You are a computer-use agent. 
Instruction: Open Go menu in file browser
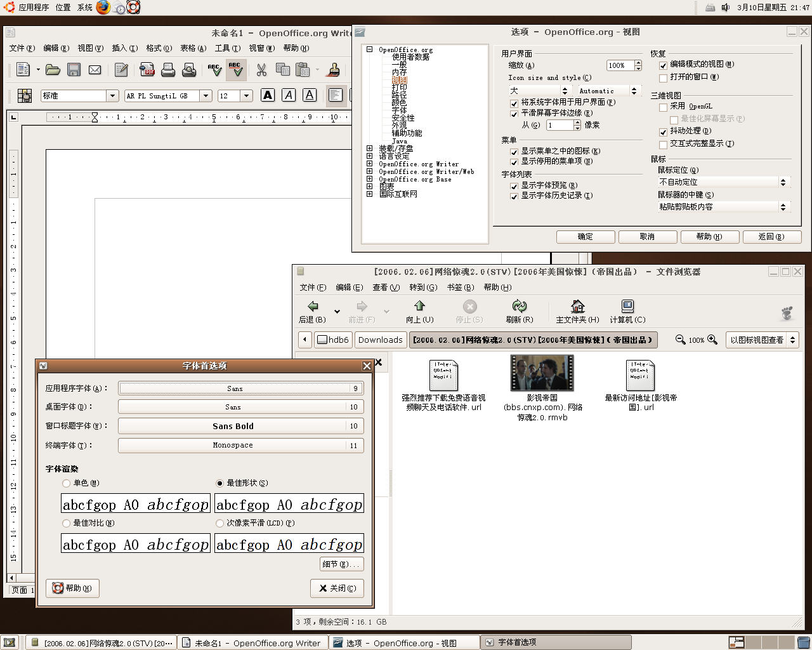423,288
